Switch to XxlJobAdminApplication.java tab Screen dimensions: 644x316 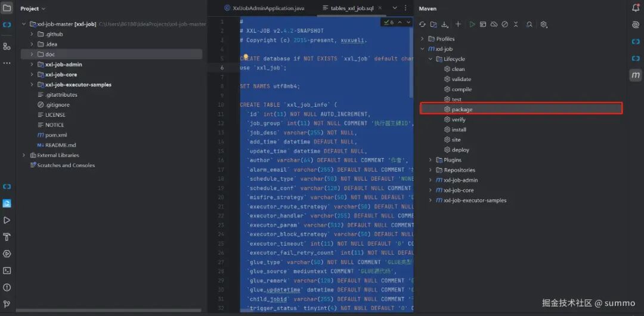(264, 8)
